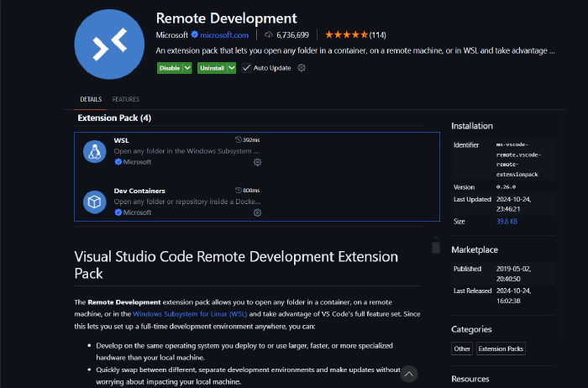This screenshot has height=388, width=588.
Task: Select the Details tab
Action: [x=91, y=99]
